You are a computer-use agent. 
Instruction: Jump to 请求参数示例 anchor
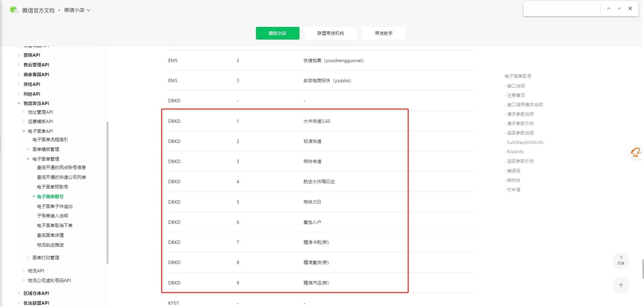coord(520,123)
